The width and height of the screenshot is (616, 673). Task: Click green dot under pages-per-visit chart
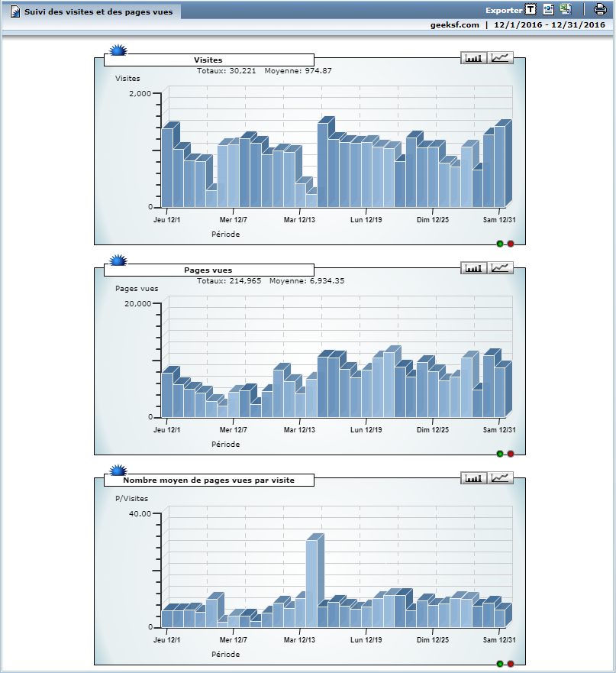tap(500, 664)
